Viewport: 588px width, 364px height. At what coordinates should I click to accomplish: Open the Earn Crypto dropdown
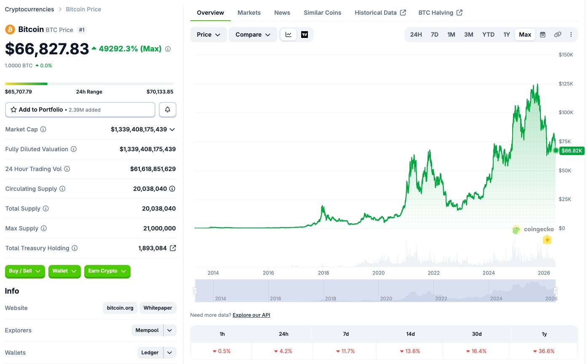click(x=107, y=271)
